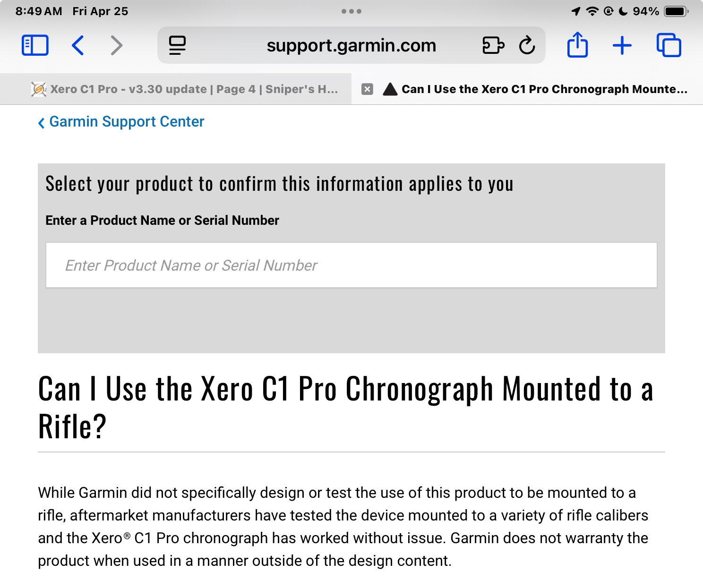Click the back chevron beside Garmin Support Center
The image size is (703, 588).
click(x=42, y=123)
